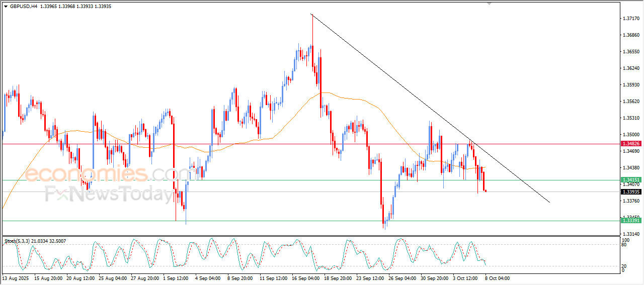Click the 1 Sep 12:00 time label
644x285 pixels.
tap(176, 277)
